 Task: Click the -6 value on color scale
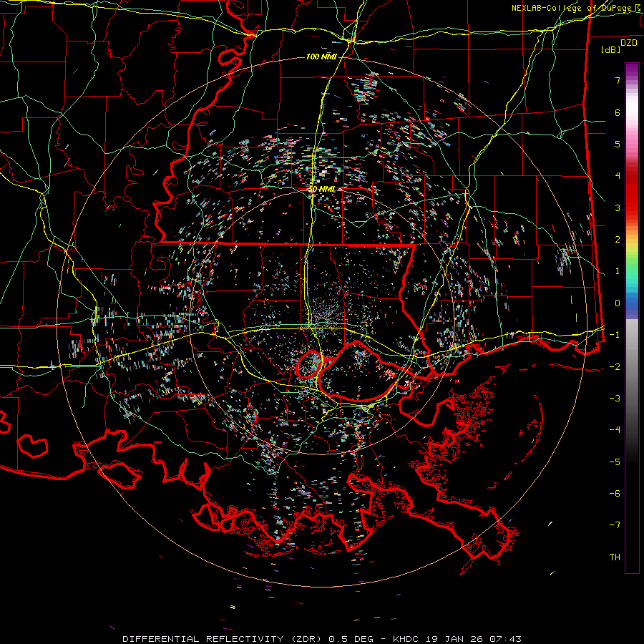(x=615, y=493)
